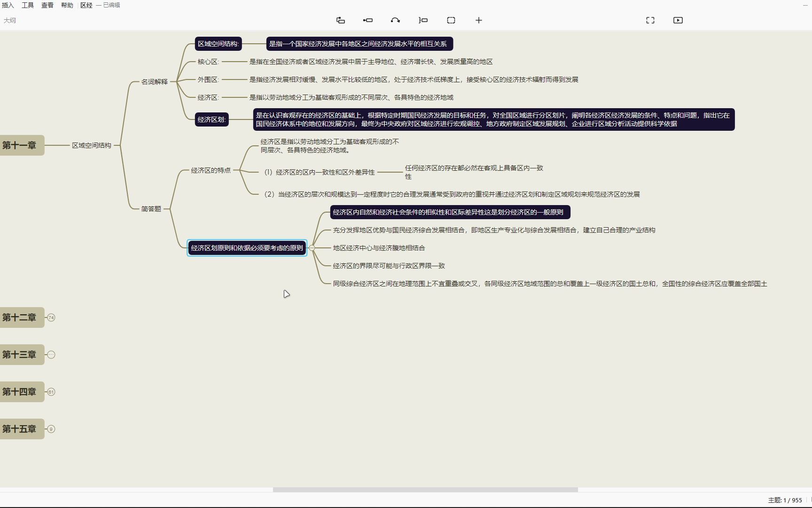Click 任何经济区的存在都必然 node
This screenshot has height=508, width=812.
coord(474,172)
